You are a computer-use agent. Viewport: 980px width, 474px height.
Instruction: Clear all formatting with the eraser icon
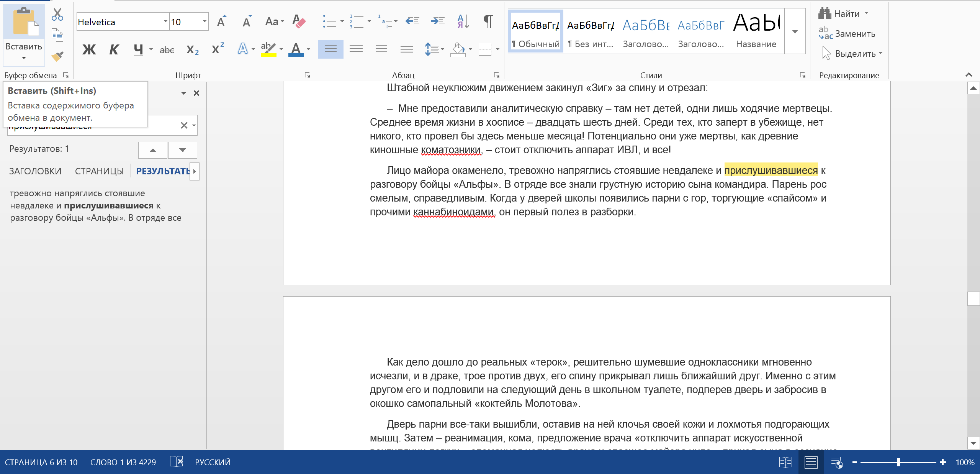(x=299, y=21)
